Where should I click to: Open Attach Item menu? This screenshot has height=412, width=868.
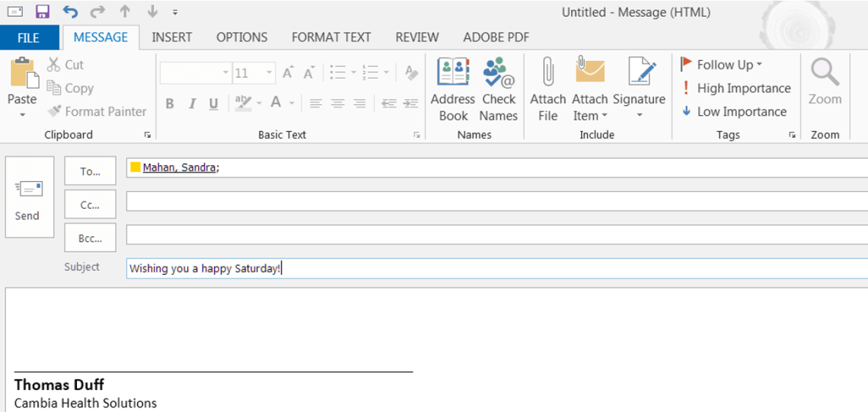point(589,89)
